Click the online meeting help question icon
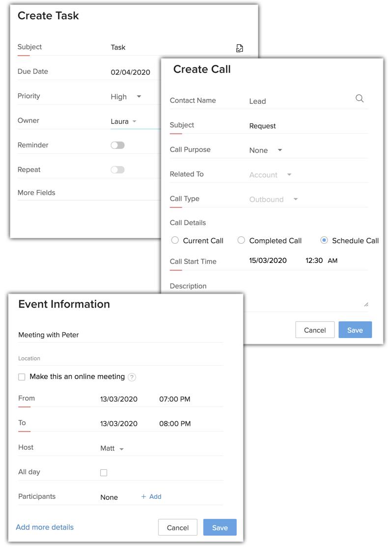This screenshot has height=548, width=392. coord(132,377)
